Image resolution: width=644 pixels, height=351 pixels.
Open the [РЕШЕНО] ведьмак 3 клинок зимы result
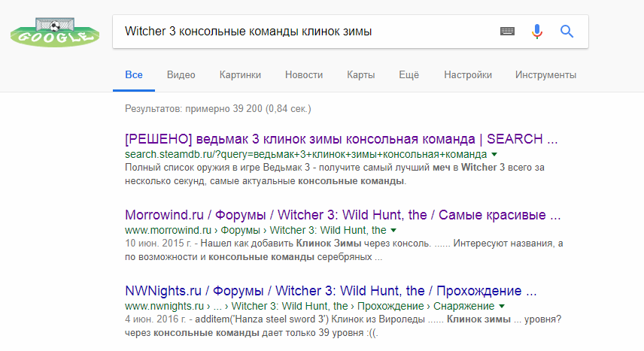[x=342, y=139]
